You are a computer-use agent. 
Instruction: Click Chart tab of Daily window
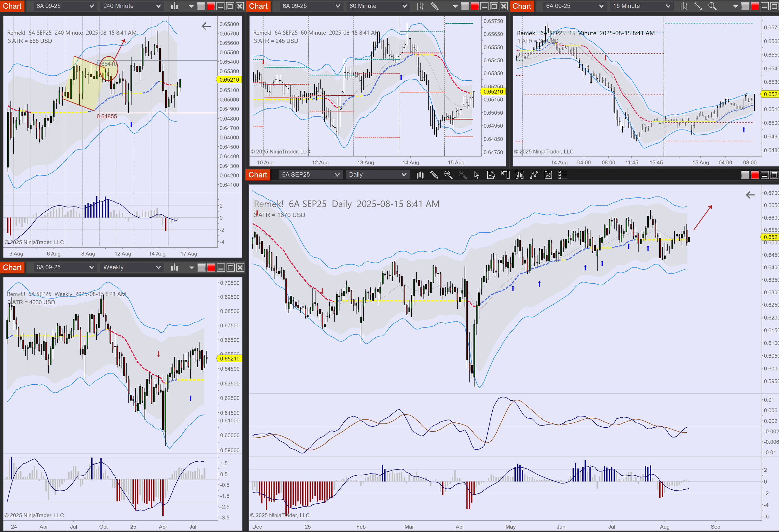coord(258,174)
